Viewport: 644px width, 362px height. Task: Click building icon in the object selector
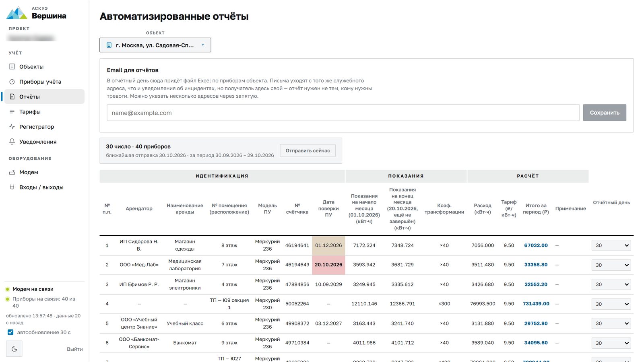109,45
